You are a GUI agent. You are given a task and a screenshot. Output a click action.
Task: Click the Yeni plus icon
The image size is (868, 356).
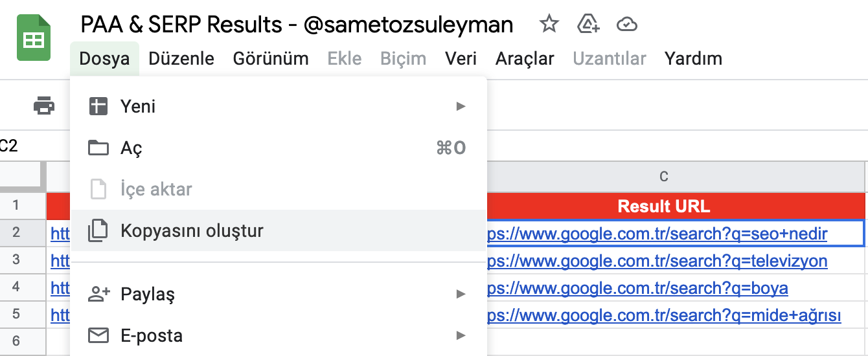(x=98, y=106)
